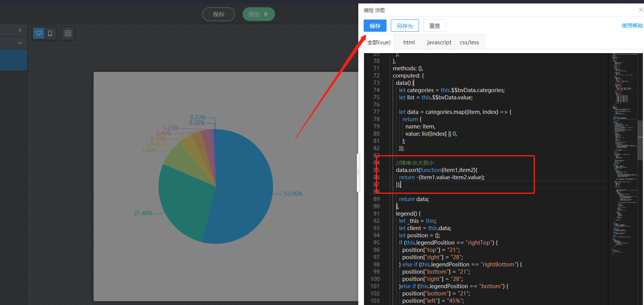
Task: Click line 'let position = {};'
Action: tap(419, 235)
